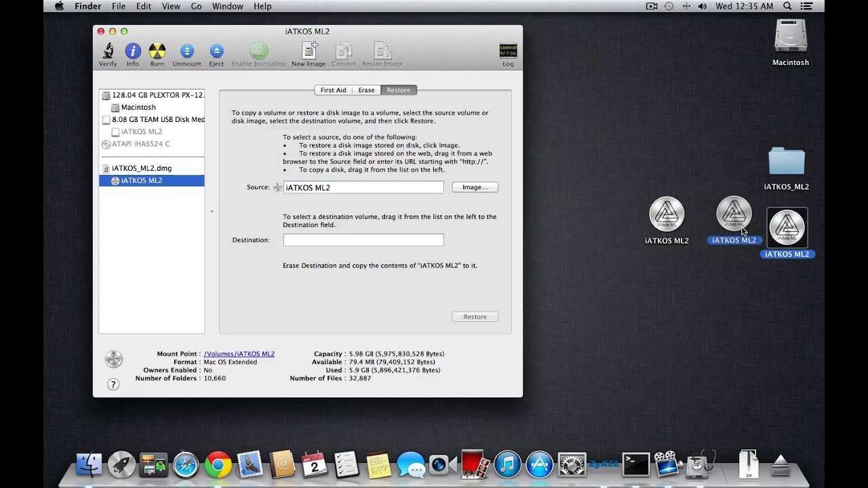Select highlighted iATKOS ML2 volume in sidebar
The width and height of the screenshot is (868, 488).
click(152, 180)
